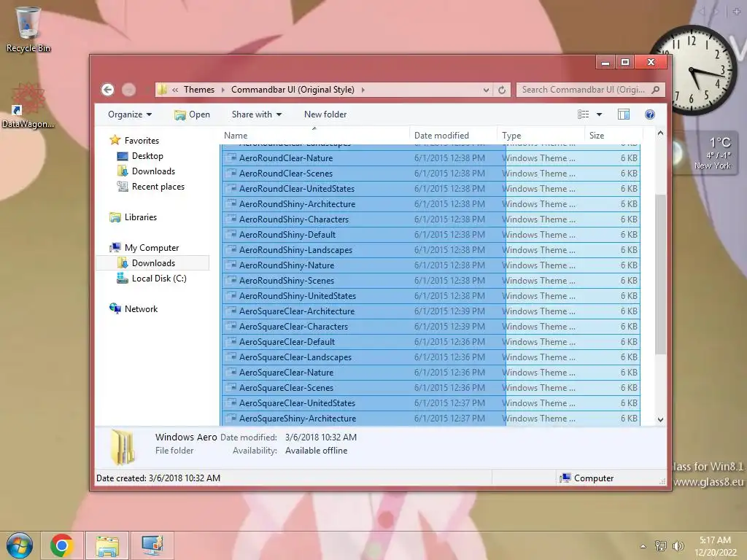Image resolution: width=747 pixels, height=560 pixels.
Task: Expand the view options dropdown arrow
Action: point(600,114)
